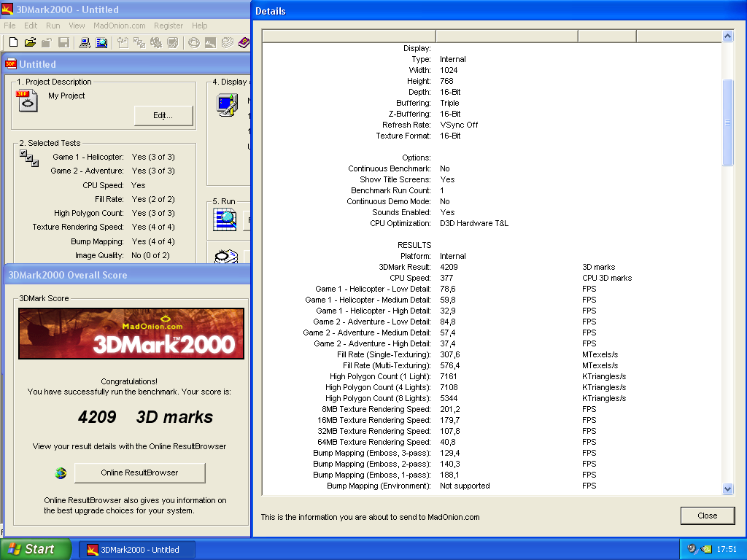Click the grayed-out demo landscape toolbar icon
The height and width of the screenshot is (560, 747).
pyautogui.click(x=210, y=42)
